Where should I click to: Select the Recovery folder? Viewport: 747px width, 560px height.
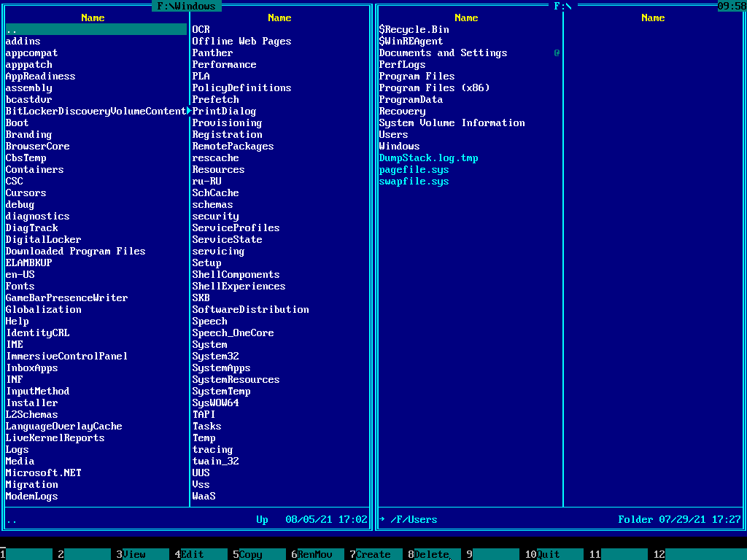coord(402,112)
